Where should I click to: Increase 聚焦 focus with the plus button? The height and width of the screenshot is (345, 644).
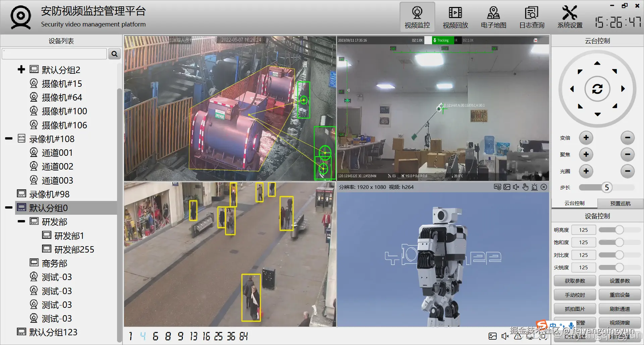(x=586, y=154)
